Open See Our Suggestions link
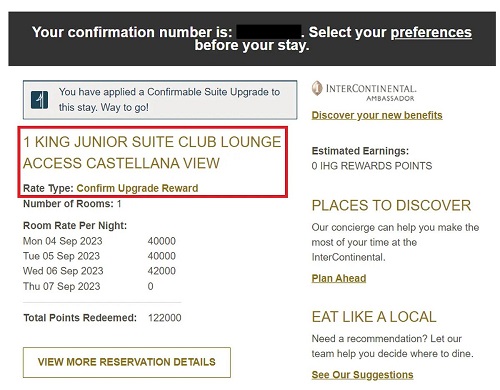This screenshot has height=390, width=500. point(362,375)
